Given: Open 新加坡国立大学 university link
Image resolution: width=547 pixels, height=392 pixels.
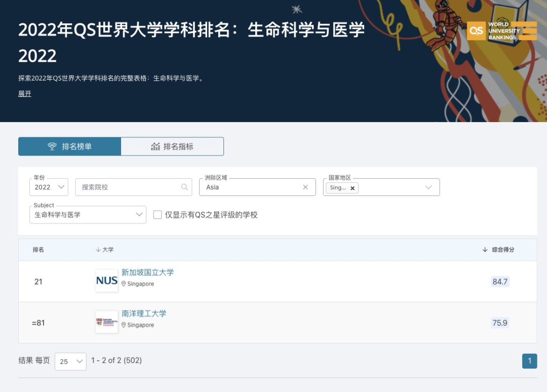Looking at the screenshot, I should click(x=147, y=272).
